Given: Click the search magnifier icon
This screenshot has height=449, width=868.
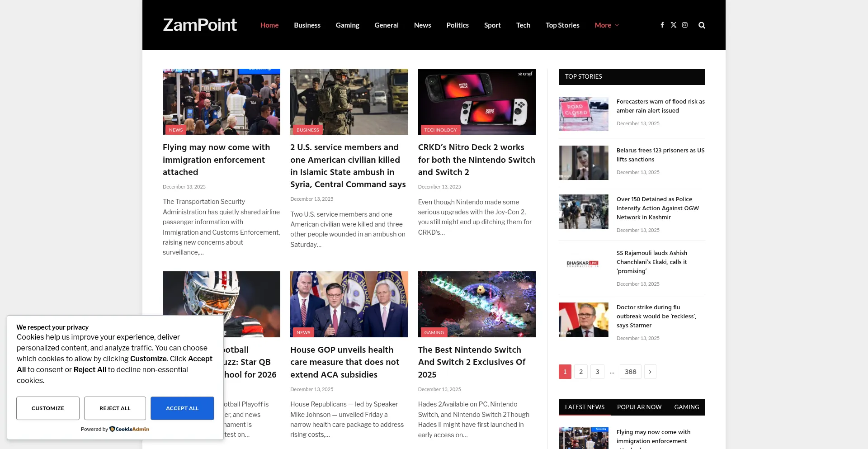Looking at the screenshot, I should pyautogui.click(x=702, y=25).
